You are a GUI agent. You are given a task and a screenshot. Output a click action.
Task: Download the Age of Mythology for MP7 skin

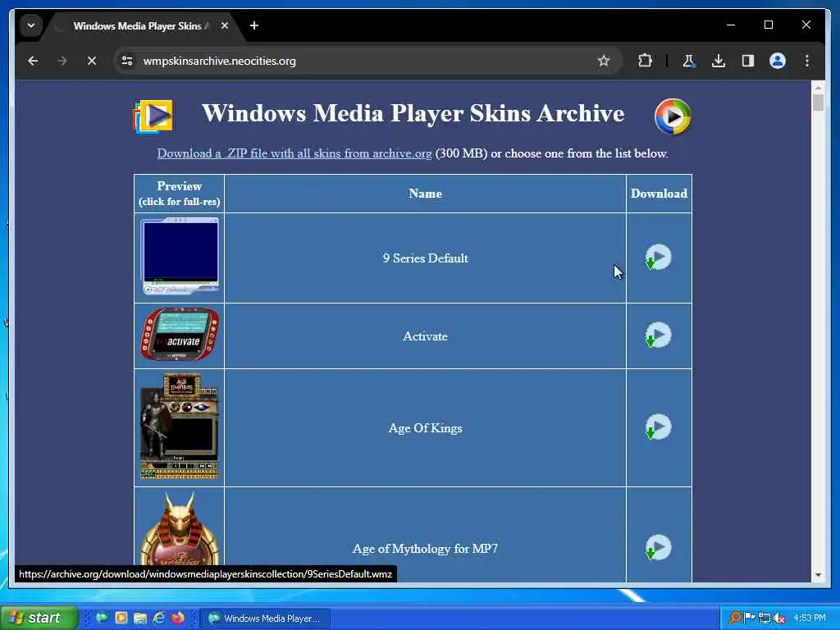click(x=659, y=548)
